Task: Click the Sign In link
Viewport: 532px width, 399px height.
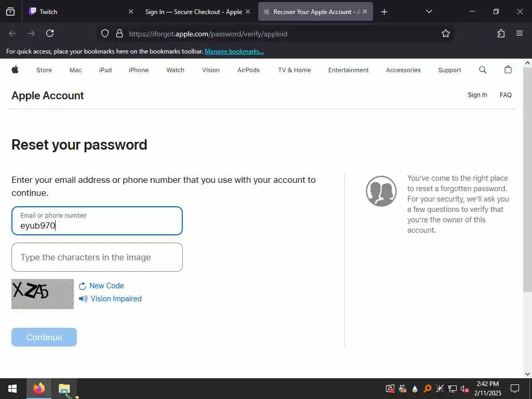Action: pos(477,95)
